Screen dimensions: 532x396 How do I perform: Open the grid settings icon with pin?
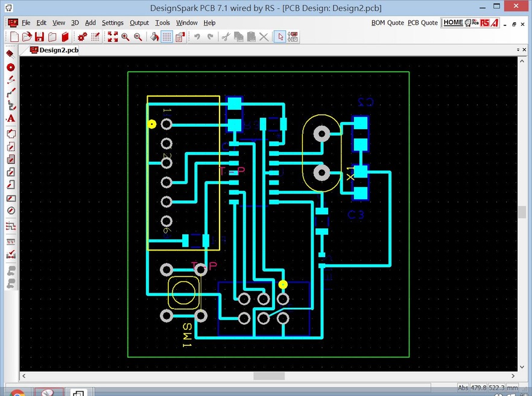(x=95, y=36)
